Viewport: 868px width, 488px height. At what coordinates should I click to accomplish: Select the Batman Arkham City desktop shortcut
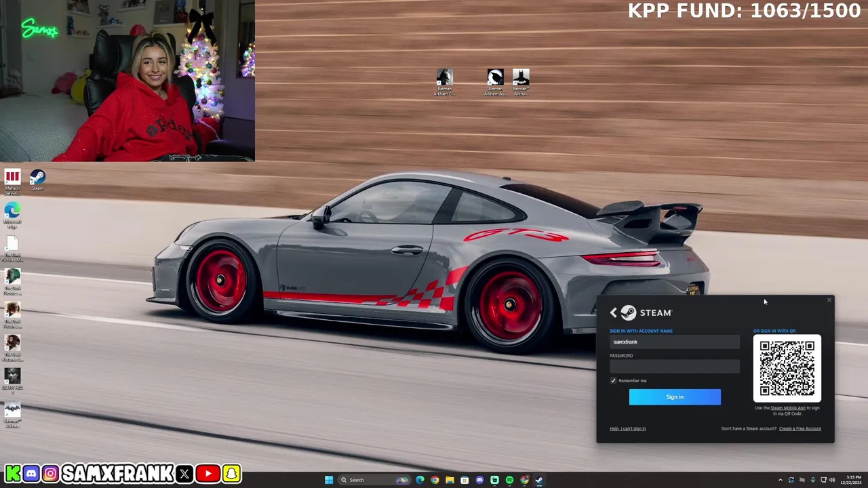point(444,82)
